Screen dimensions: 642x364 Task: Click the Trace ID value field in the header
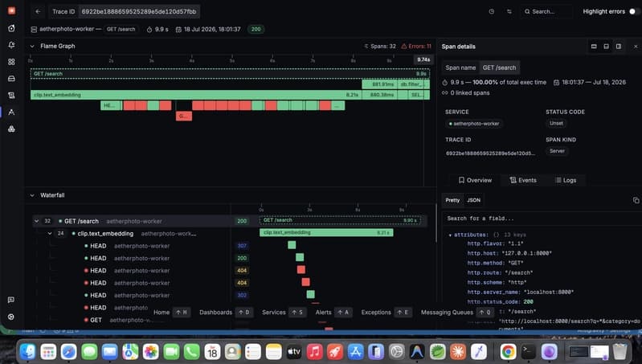139,11
